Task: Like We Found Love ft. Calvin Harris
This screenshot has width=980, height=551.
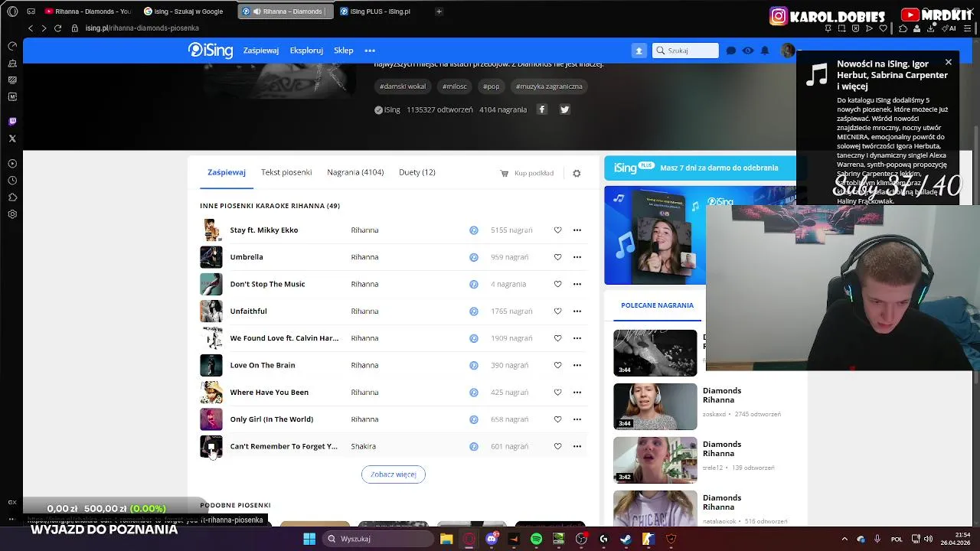Action: point(557,338)
